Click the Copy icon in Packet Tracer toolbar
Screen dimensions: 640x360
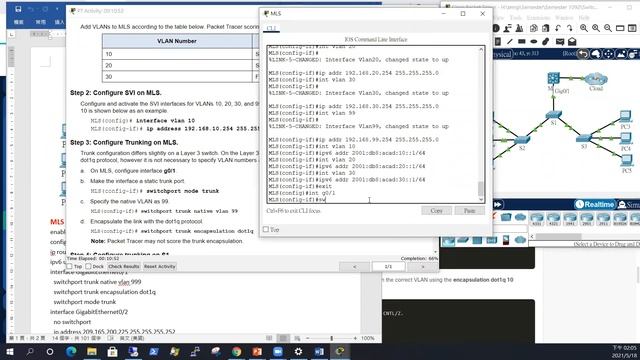tap(533, 28)
